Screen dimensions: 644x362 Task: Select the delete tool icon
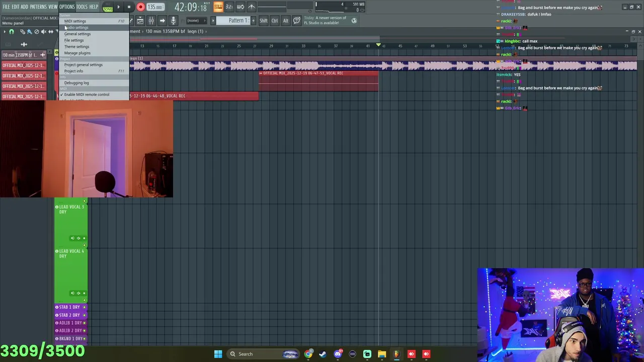(36, 32)
